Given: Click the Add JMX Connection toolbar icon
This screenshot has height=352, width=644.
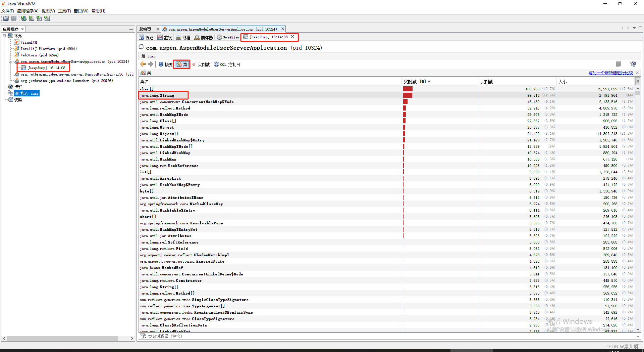Looking at the screenshot, I should [x=32, y=18].
